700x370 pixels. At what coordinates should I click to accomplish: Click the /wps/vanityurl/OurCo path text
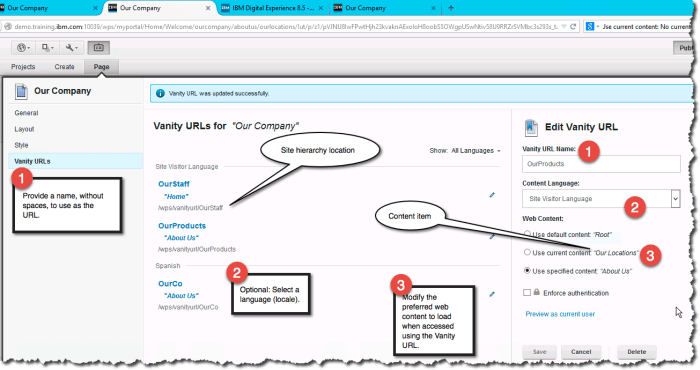point(188,308)
